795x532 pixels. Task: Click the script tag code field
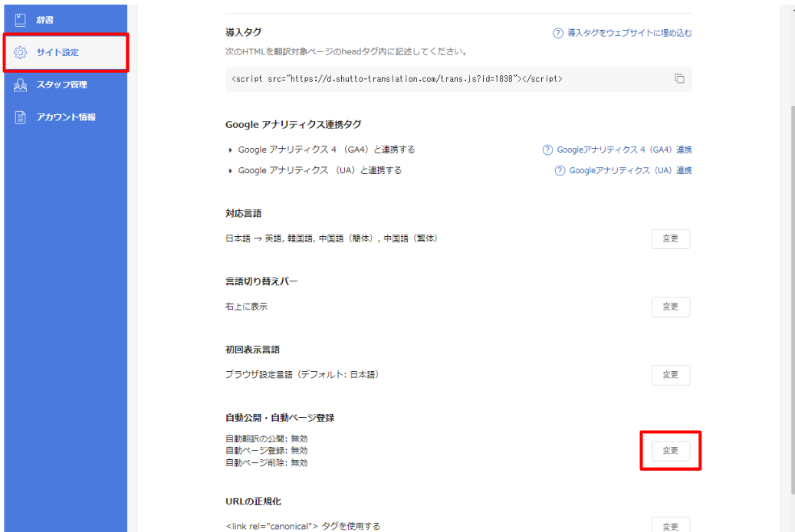[458, 79]
